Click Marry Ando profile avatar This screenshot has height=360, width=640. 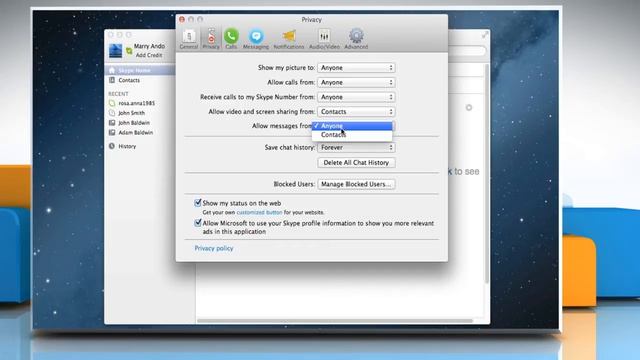(116, 51)
